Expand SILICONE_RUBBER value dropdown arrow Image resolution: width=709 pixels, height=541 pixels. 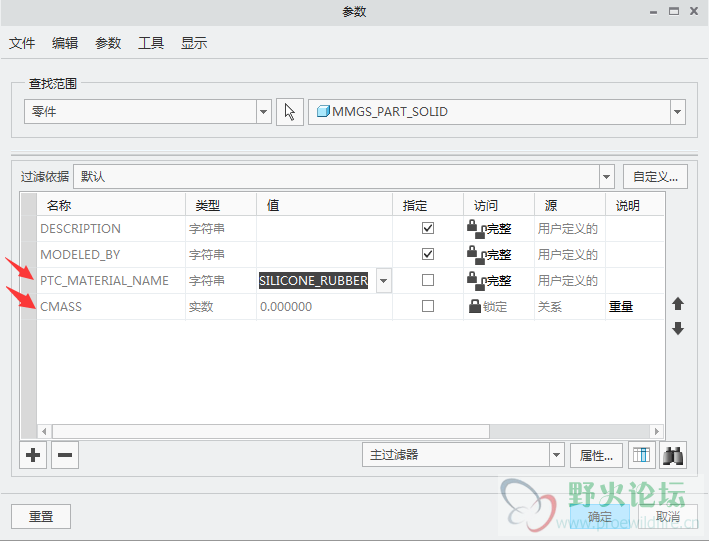coord(384,281)
